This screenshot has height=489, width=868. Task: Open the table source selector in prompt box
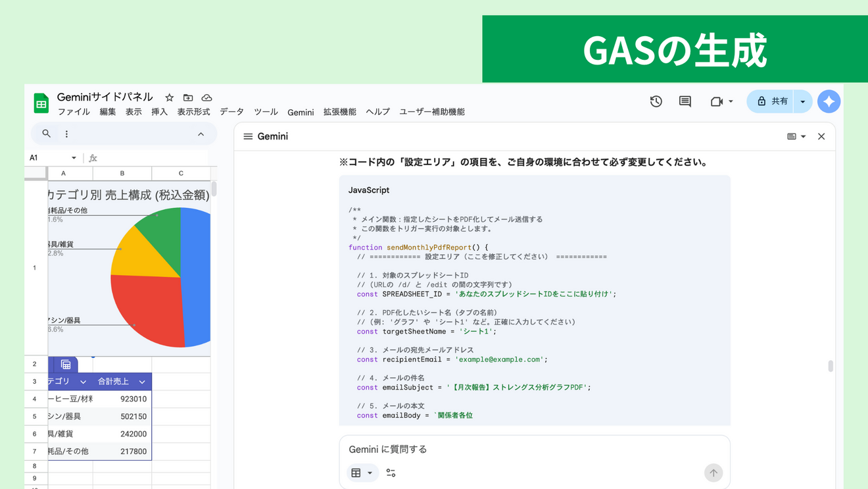362,473
